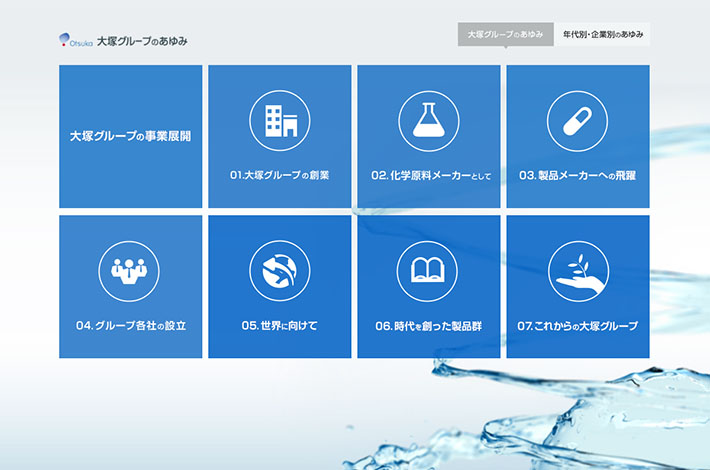Open the 02.化学原料メーカーとして label link

431,176
